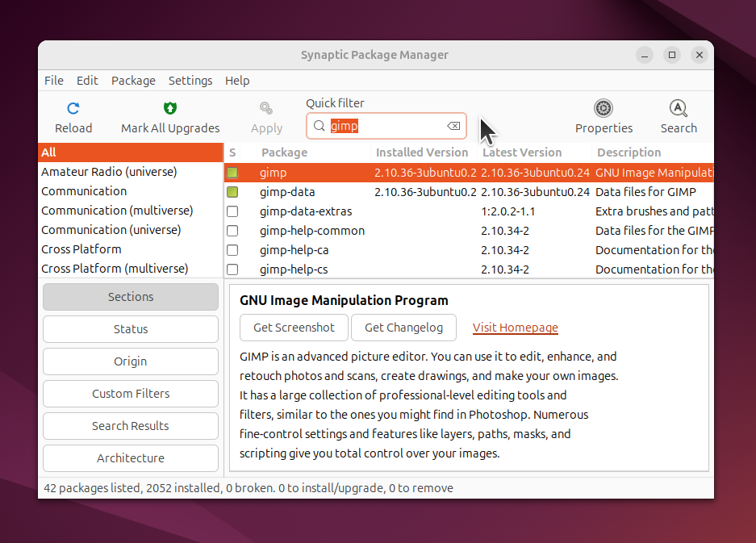The image size is (756, 543).
Task: Open the Help menu
Action: pos(237,81)
